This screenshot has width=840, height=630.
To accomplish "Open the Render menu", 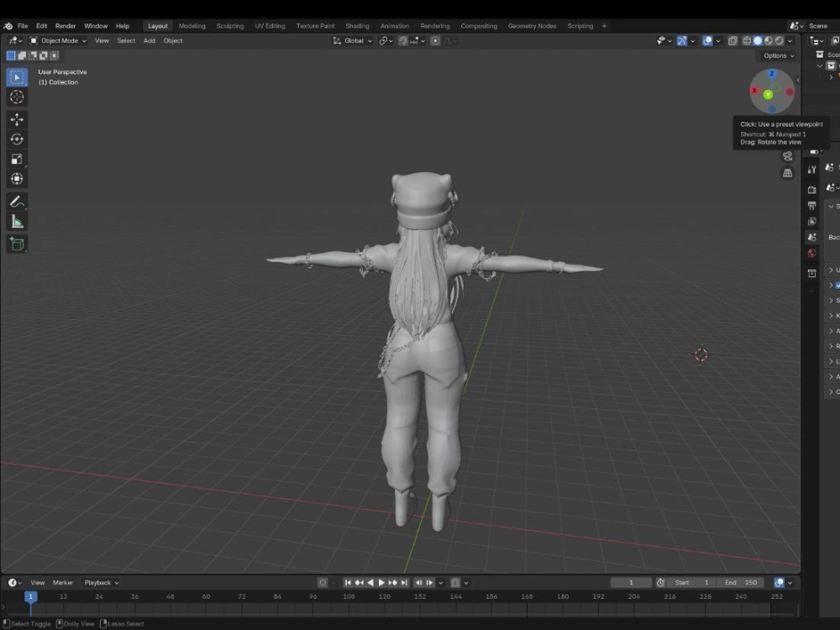I will [66, 26].
